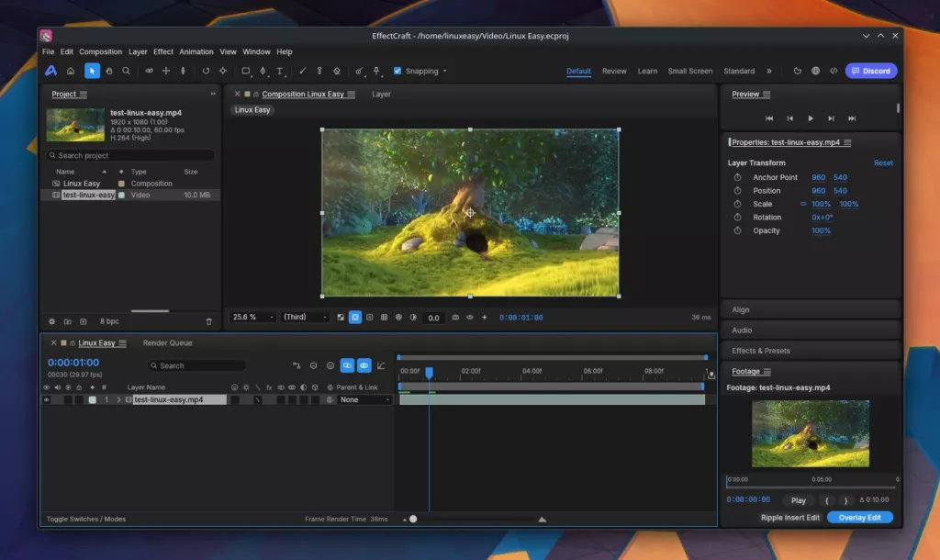Click the timeline zoom slider handle
This screenshot has height=560, width=940.
click(x=413, y=520)
